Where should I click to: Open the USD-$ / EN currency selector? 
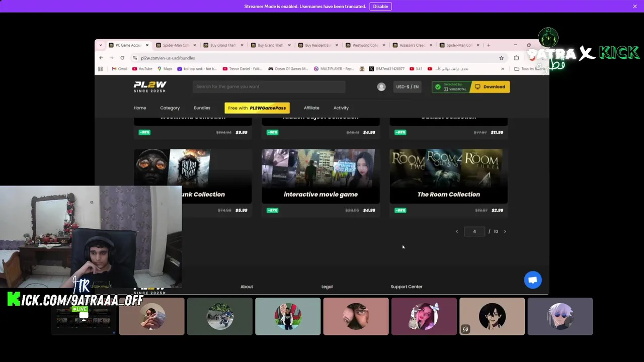point(407,87)
